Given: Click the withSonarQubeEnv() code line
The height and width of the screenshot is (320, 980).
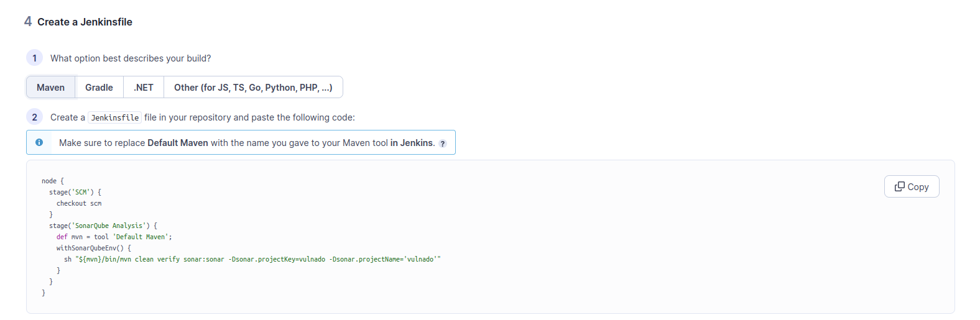Looking at the screenshot, I should coord(94,248).
